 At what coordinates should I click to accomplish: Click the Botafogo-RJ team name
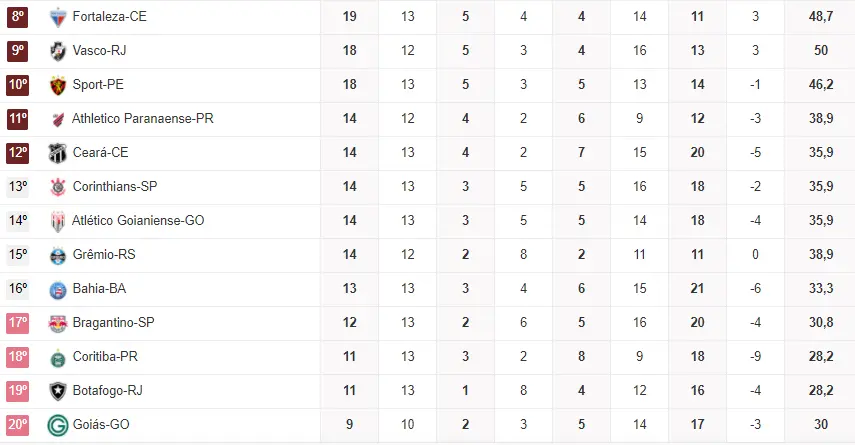(x=107, y=391)
